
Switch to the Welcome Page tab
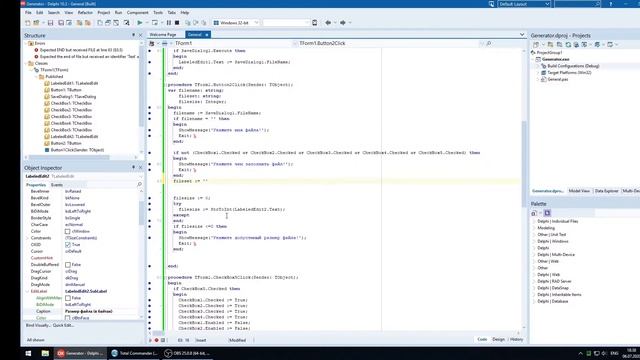pos(163,35)
